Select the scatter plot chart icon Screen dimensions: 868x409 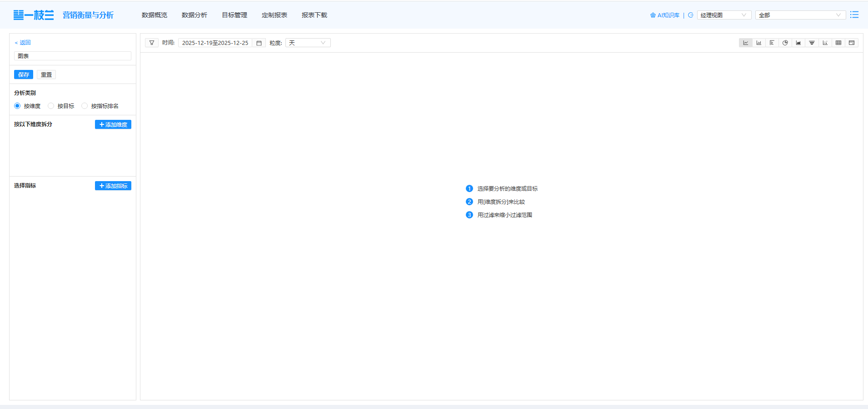coord(825,43)
